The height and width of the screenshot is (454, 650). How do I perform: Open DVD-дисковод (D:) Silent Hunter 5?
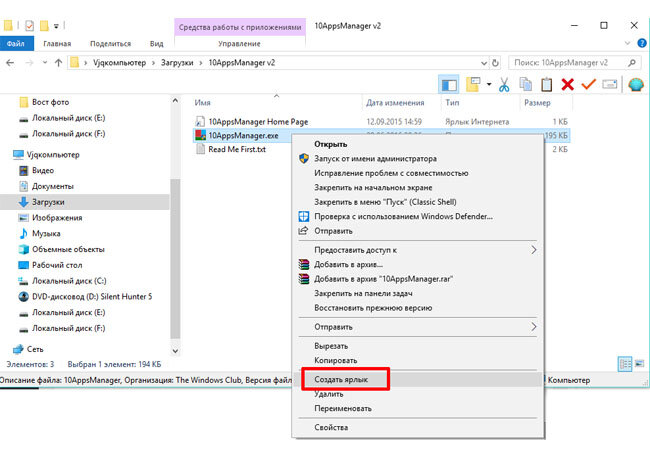92,297
